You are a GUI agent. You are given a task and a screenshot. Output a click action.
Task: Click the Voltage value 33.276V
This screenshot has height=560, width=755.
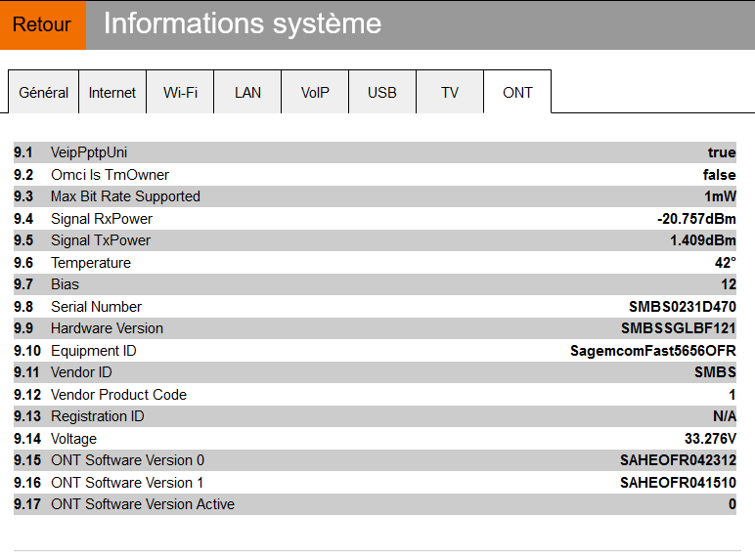pos(710,439)
